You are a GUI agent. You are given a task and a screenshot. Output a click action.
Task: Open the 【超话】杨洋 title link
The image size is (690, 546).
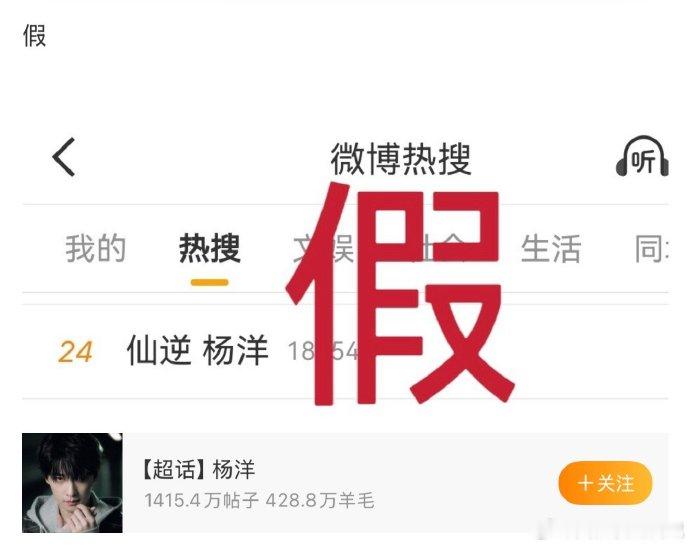click(x=199, y=469)
